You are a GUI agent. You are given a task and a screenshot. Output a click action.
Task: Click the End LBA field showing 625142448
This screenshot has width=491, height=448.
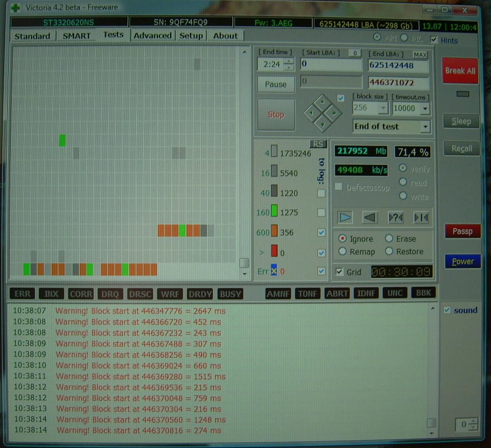tap(398, 65)
